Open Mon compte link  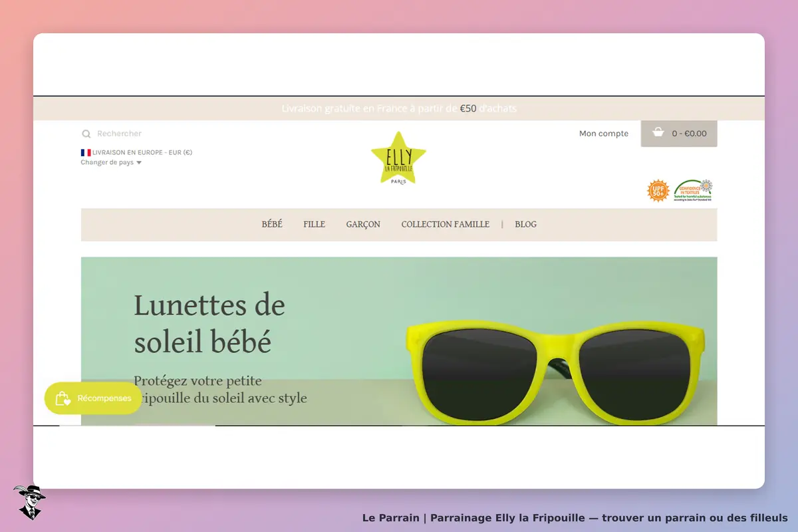point(604,134)
